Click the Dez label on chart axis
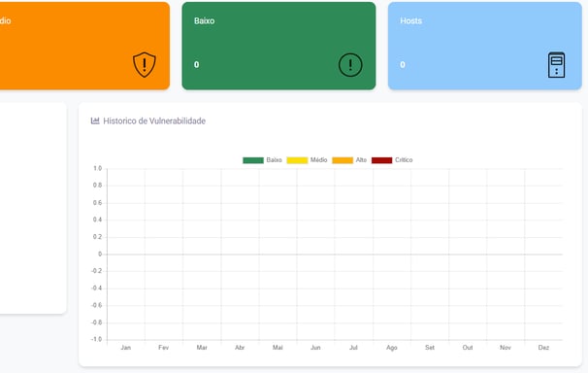 click(x=543, y=348)
